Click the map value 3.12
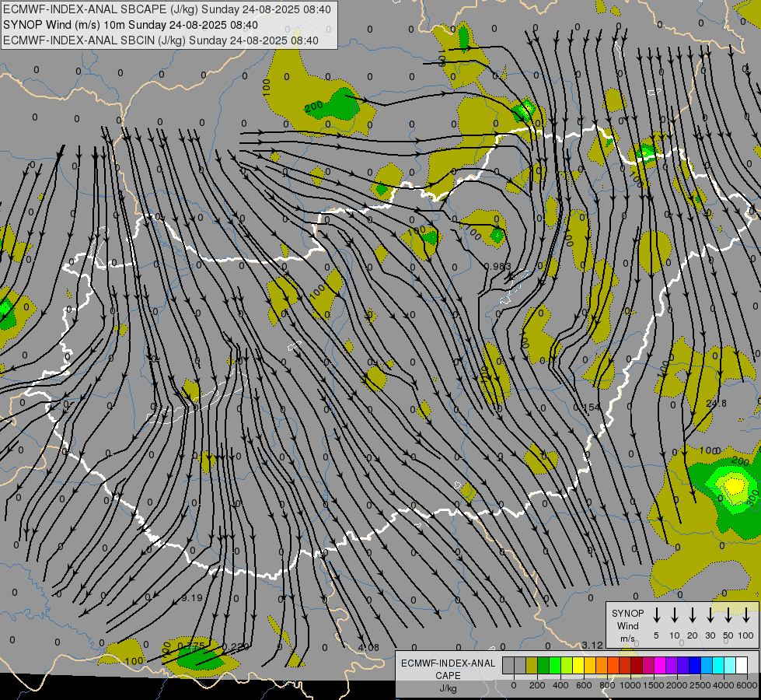Viewport: 761px width, 700px height. (x=592, y=645)
